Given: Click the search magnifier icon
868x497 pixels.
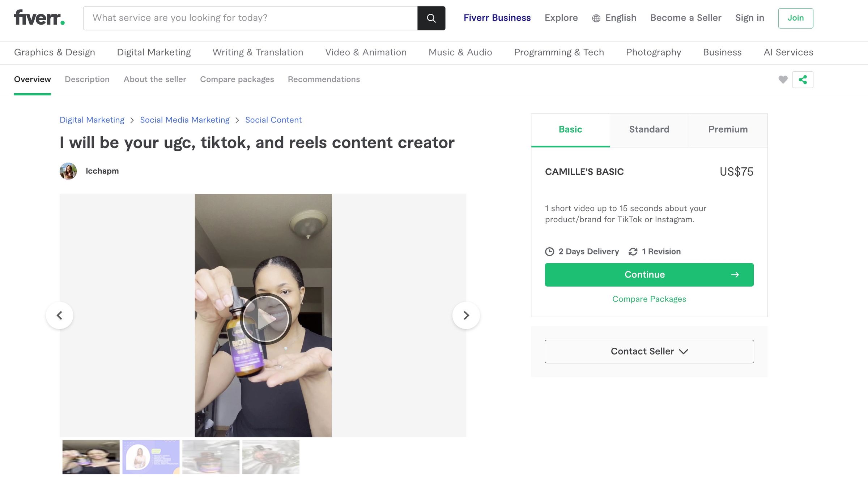Looking at the screenshot, I should tap(431, 18).
